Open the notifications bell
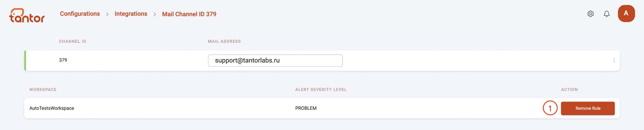This screenshot has height=130, width=644. [x=607, y=14]
